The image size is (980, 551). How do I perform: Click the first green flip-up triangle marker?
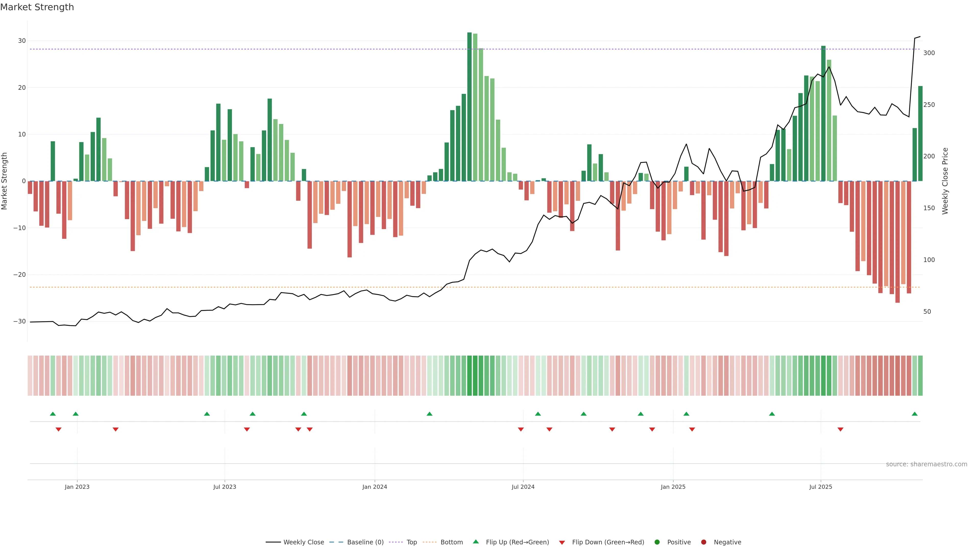(x=53, y=414)
